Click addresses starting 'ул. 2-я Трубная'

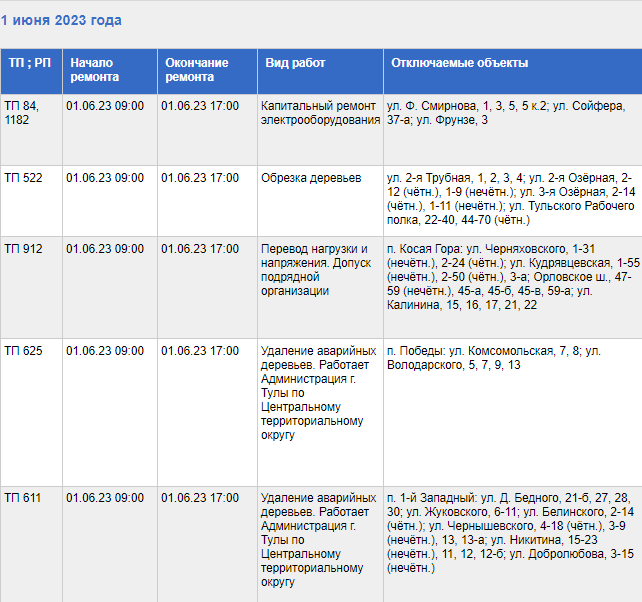coord(511,199)
